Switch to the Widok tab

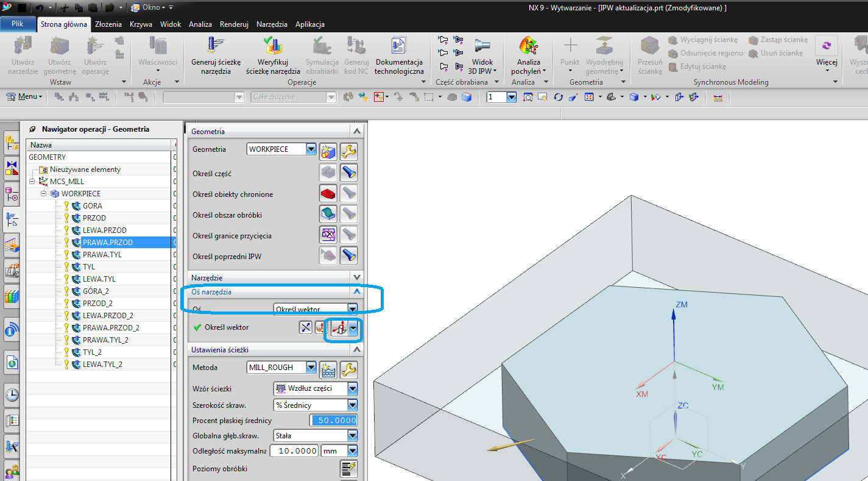[171, 24]
